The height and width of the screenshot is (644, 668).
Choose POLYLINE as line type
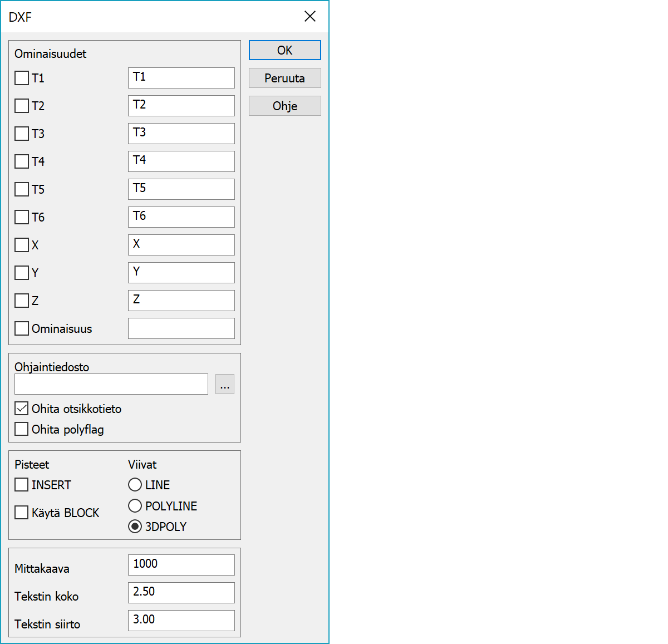(135, 506)
